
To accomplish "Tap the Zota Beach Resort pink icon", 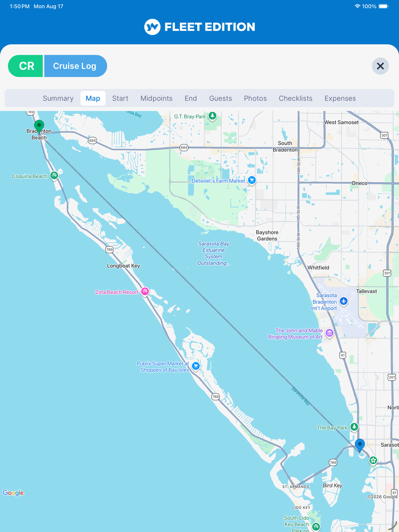I will [145, 292].
